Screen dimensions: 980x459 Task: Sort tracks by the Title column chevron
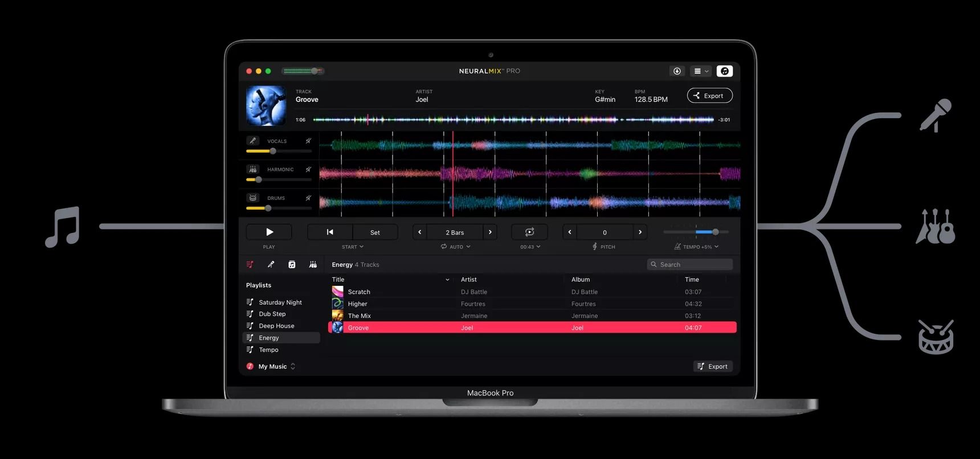pos(447,280)
